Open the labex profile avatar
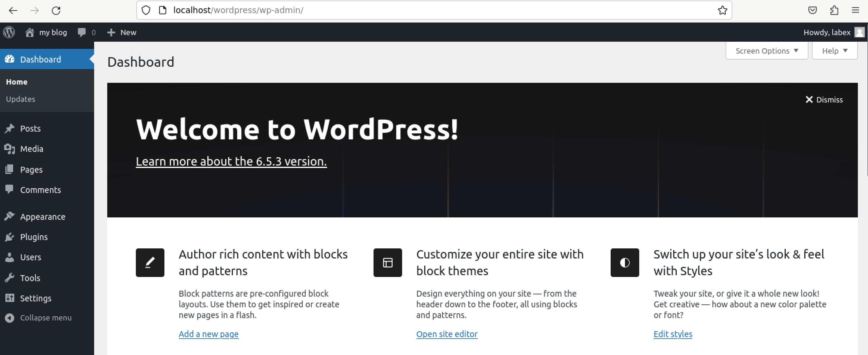The width and height of the screenshot is (868, 355). (860, 32)
